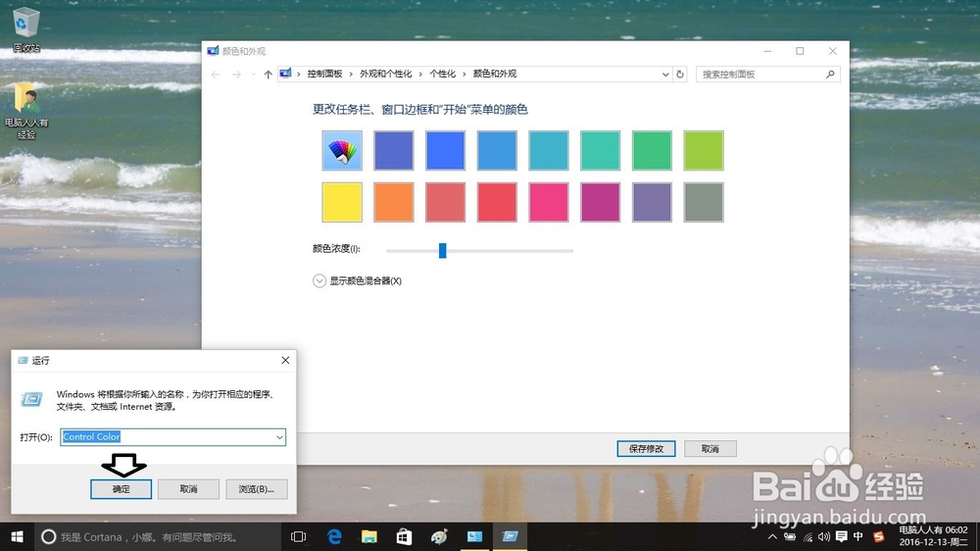Browse for a file from Run dialog

point(256,489)
